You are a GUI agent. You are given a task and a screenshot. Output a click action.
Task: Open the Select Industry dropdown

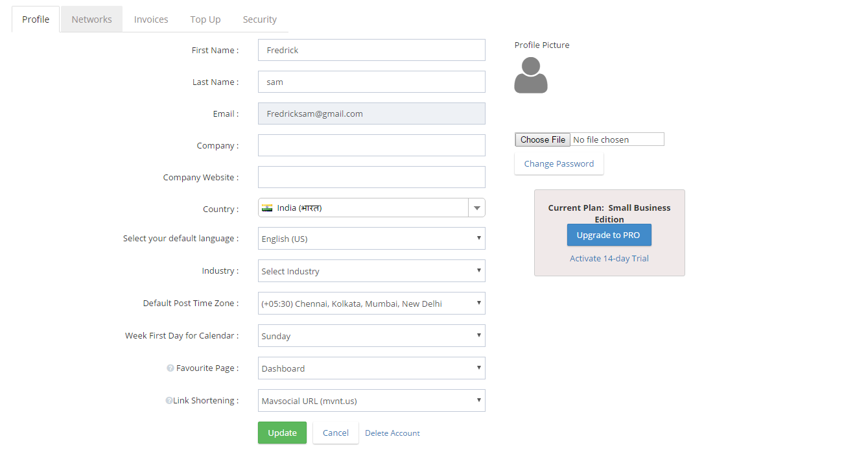(371, 271)
